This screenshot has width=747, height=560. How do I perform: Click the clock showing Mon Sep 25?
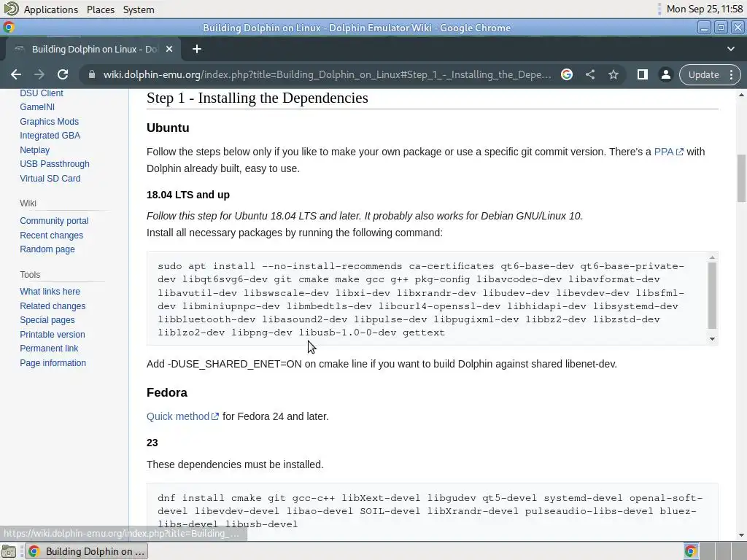coord(705,9)
